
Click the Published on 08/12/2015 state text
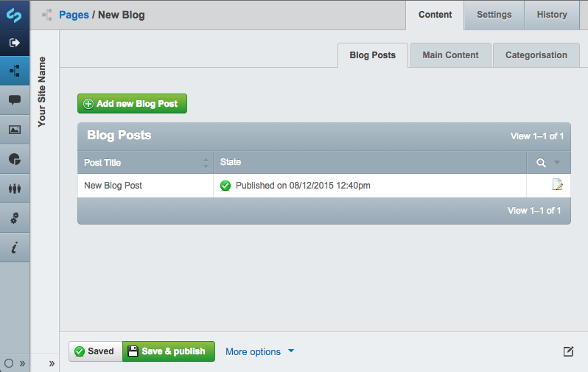coord(303,186)
